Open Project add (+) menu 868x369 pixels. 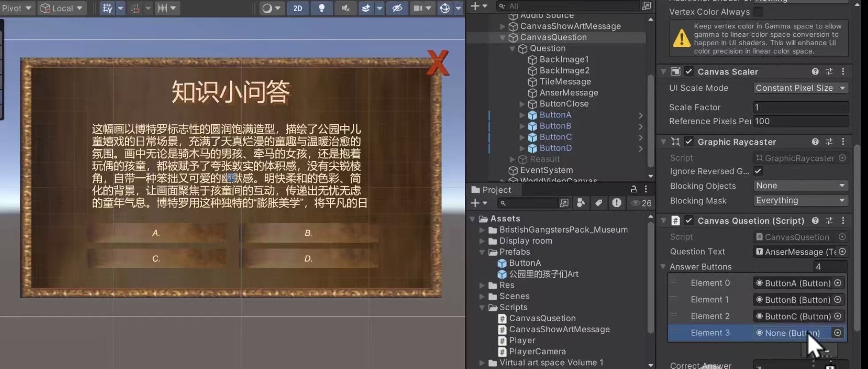[x=478, y=203]
